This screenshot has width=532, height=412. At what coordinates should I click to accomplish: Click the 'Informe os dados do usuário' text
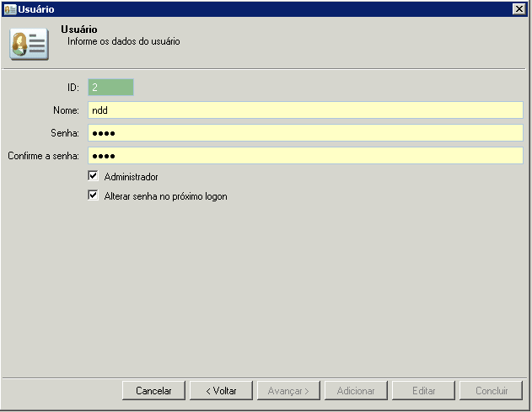tap(123, 41)
